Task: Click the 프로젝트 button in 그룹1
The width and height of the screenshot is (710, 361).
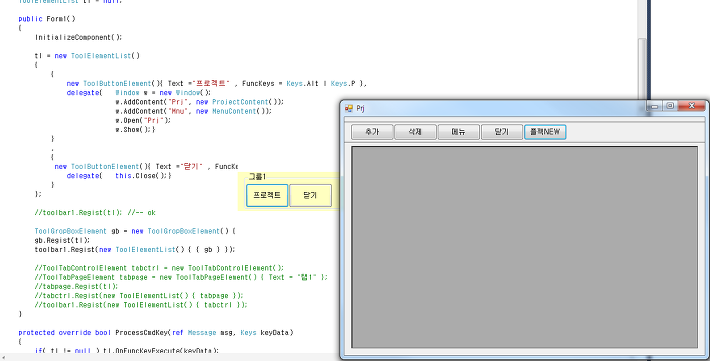Action: (x=267, y=195)
